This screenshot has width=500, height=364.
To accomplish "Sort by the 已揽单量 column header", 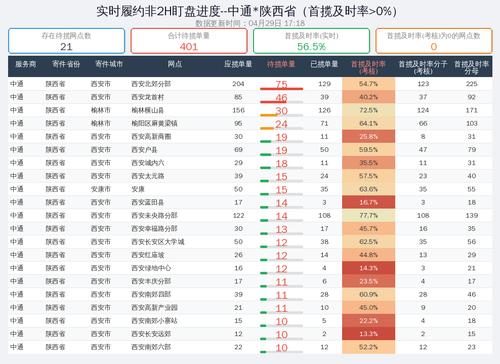I will coord(324,64).
